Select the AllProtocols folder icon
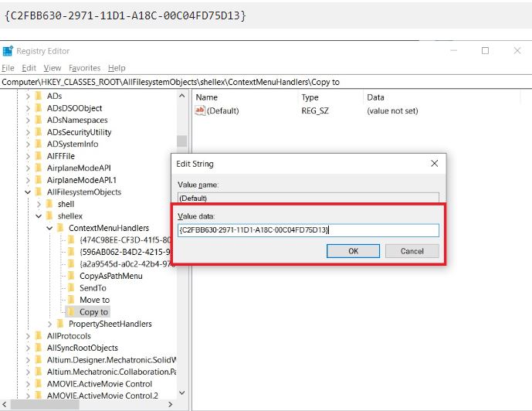 click(39, 336)
